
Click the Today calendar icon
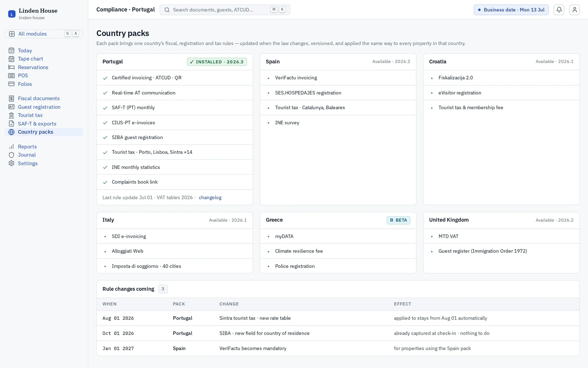click(11, 50)
